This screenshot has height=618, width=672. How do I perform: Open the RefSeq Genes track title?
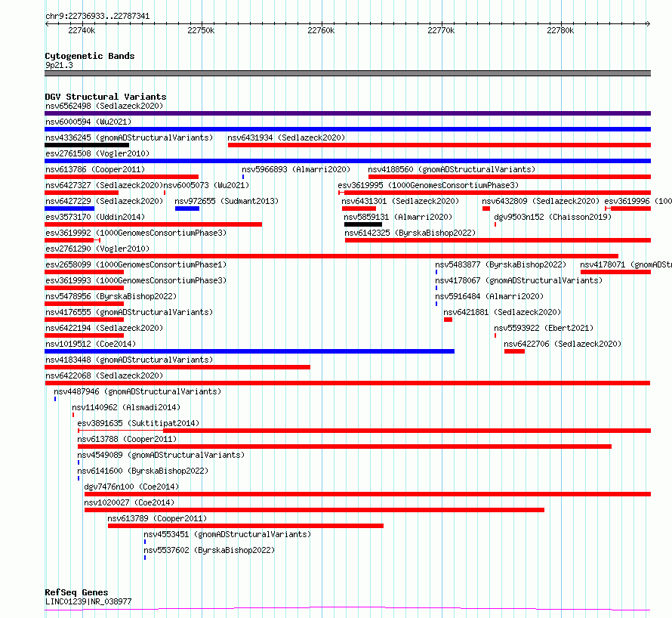click(x=76, y=592)
